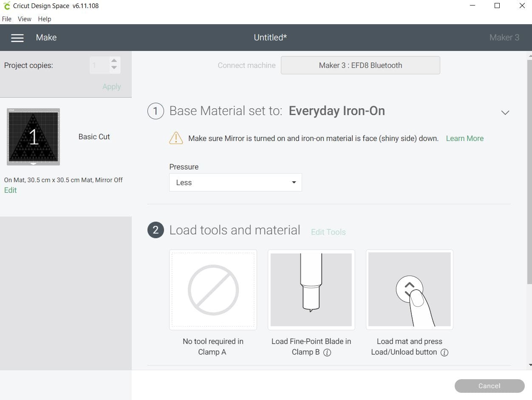The width and height of the screenshot is (532, 400).
Task: Click the Project copies label
Action: [x=28, y=65]
